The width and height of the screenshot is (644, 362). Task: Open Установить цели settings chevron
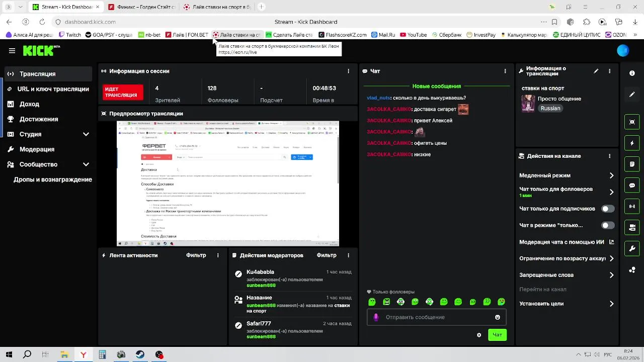click(x=611, y=304)
